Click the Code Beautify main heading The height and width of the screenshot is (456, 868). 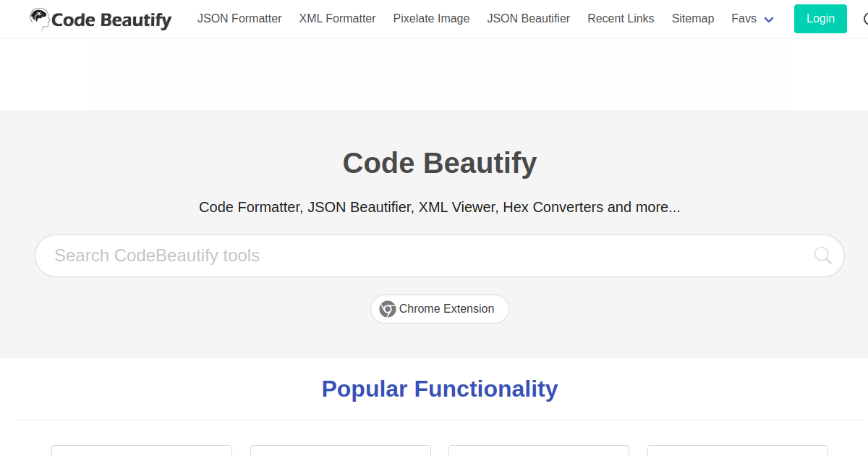(x=440, y=163)
